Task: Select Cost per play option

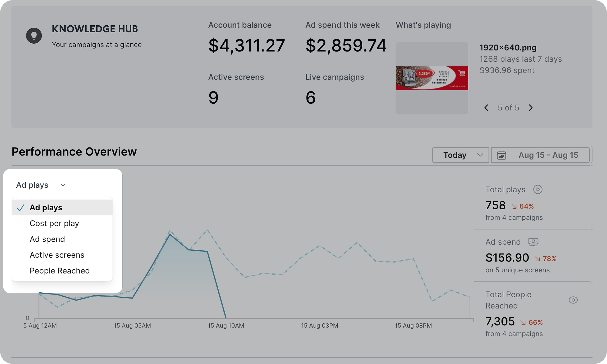Action: point(54,223)
